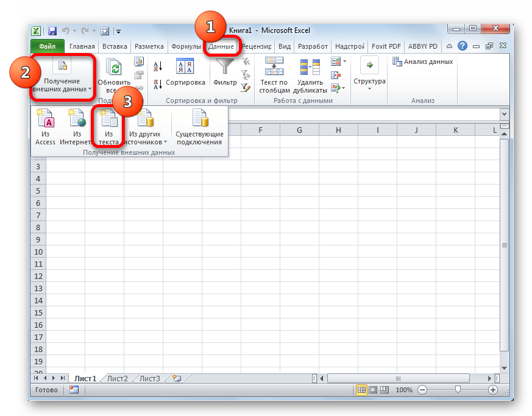The height and width of the screenshot is (416, 532).
Task: Open the green Файл tab
Action: pyautogui.click(x=47, y=46)
